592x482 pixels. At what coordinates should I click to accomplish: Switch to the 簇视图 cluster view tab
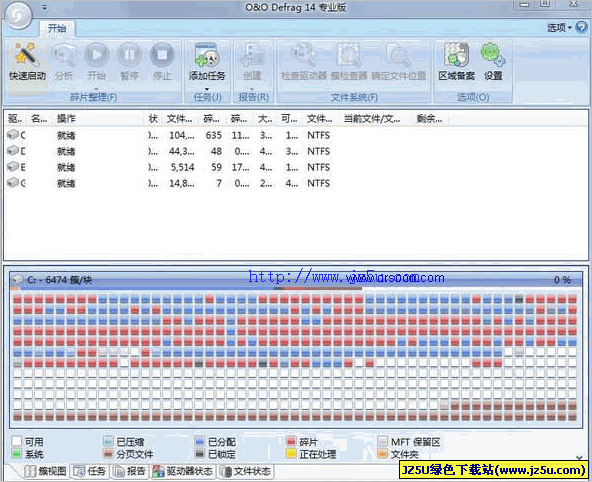(45, 471)
